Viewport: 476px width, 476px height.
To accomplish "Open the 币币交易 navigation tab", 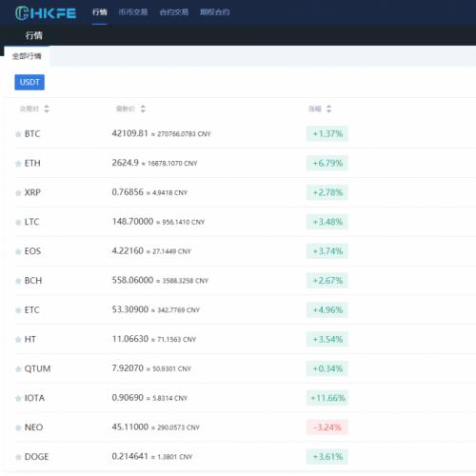I will [x=133, y=12].
